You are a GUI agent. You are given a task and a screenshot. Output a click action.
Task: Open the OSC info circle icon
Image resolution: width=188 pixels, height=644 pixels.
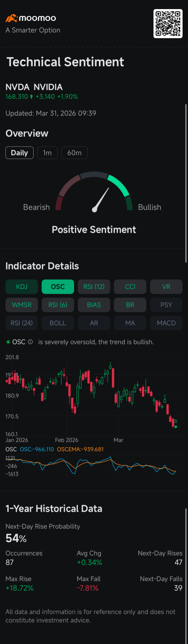(30, 342)
